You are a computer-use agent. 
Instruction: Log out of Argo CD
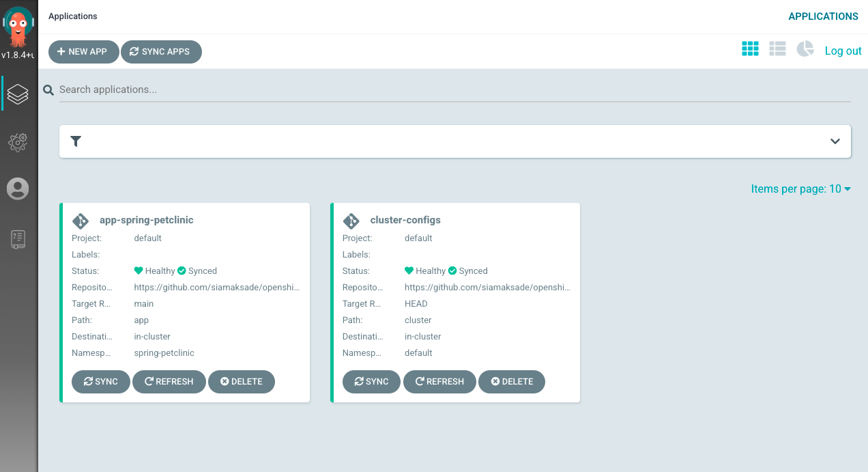point(843,51)
